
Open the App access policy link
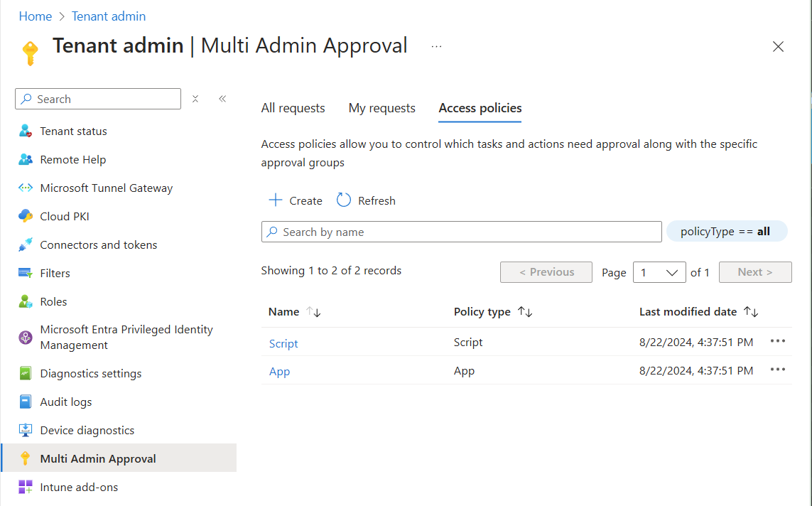(280, 372)
